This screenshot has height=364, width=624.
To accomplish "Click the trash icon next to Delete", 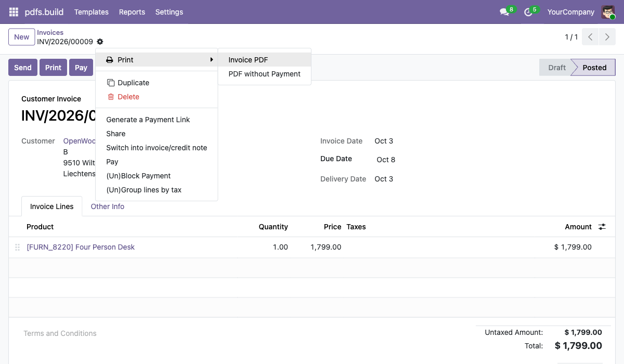I will coord(110,97).
